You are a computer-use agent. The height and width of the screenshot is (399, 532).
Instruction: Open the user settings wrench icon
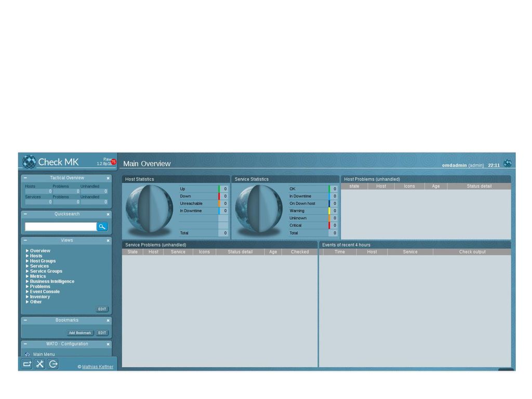click(x=40, y=364)
